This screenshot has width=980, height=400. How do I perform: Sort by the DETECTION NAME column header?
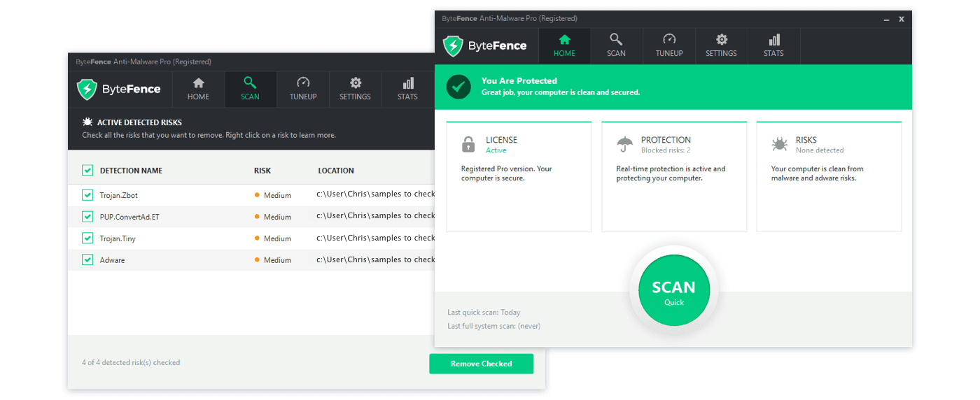pyautogui.click(x=131, y=171)
